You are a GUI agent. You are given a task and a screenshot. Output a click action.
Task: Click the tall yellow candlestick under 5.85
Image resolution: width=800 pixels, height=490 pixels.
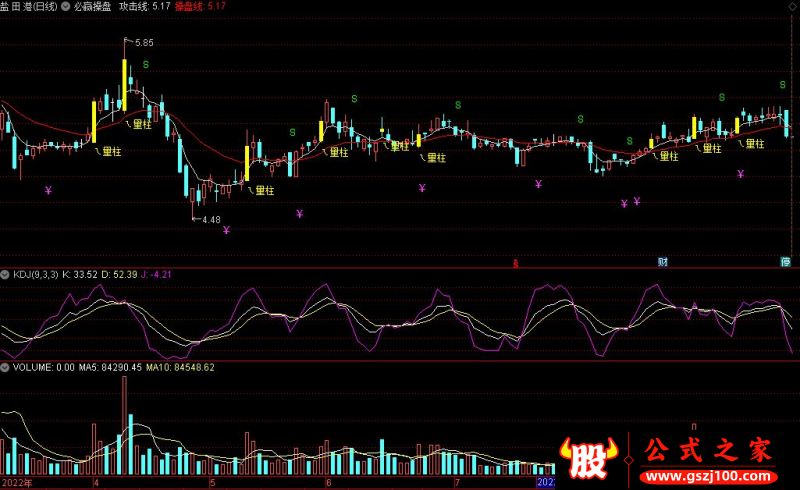coord(124,85)
